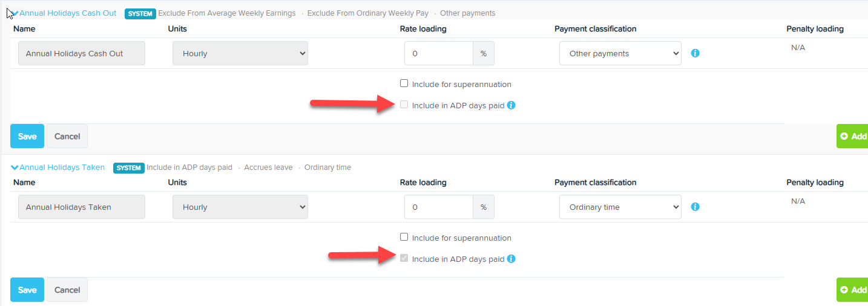The image size is (868, 306).
Task: Click Rate loading field for Cash Out
Action: (439, 53)
